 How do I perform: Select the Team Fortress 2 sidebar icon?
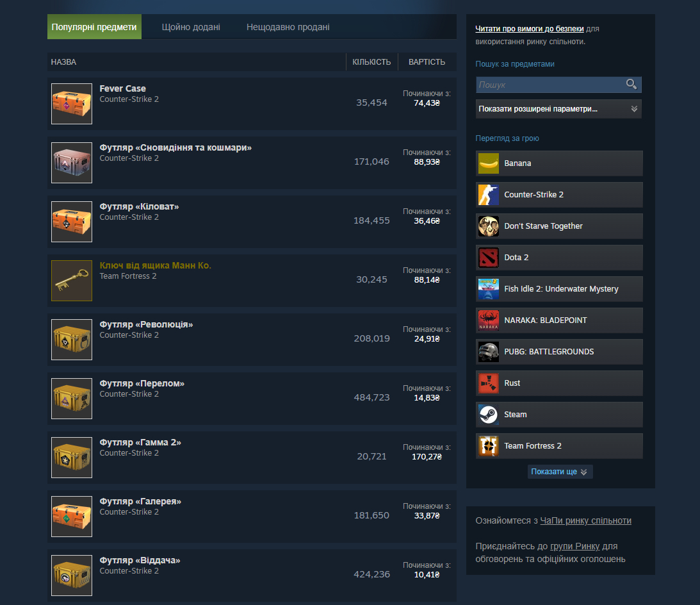(489, 446)
